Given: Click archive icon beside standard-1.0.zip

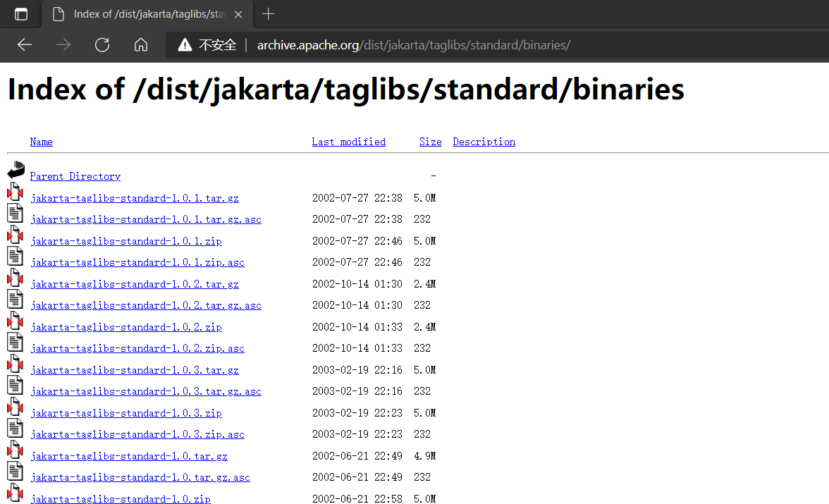Looking at the screenshot, I should coord(16,492).
